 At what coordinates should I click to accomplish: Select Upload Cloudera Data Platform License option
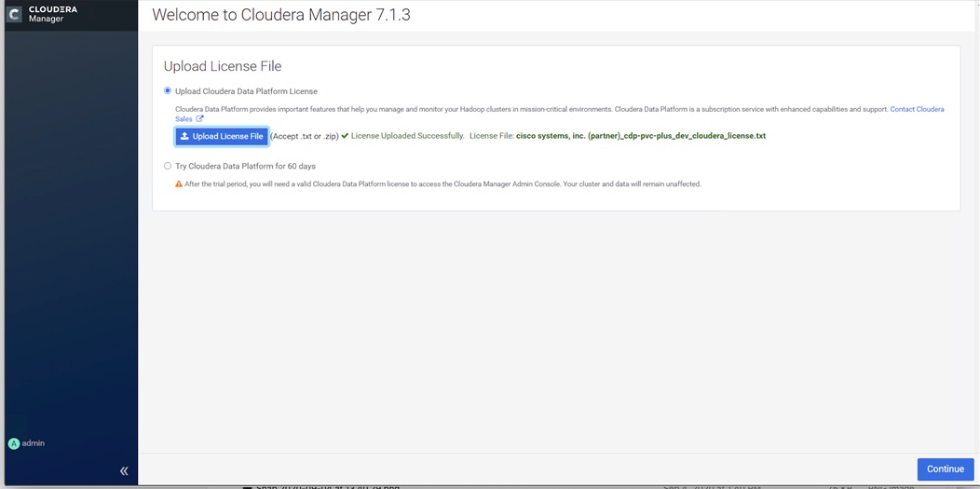(168, 91)
